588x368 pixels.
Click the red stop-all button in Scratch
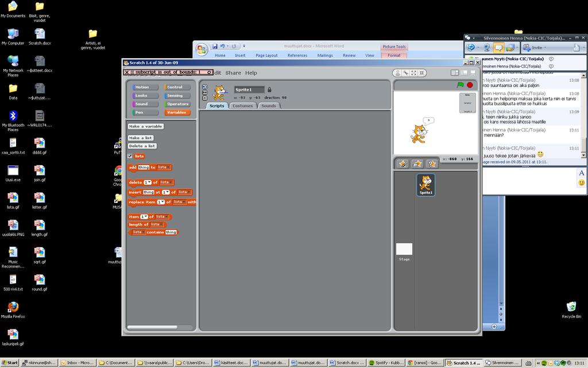click(x=470, y=85)
